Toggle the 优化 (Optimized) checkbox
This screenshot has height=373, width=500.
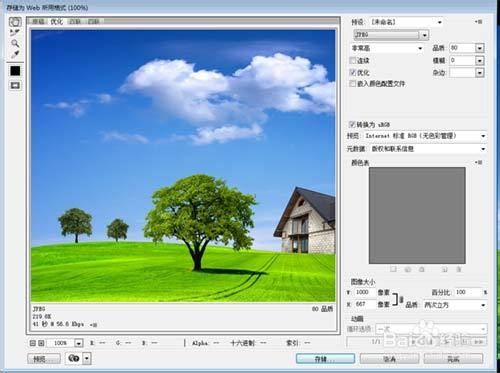pos(353,72)
